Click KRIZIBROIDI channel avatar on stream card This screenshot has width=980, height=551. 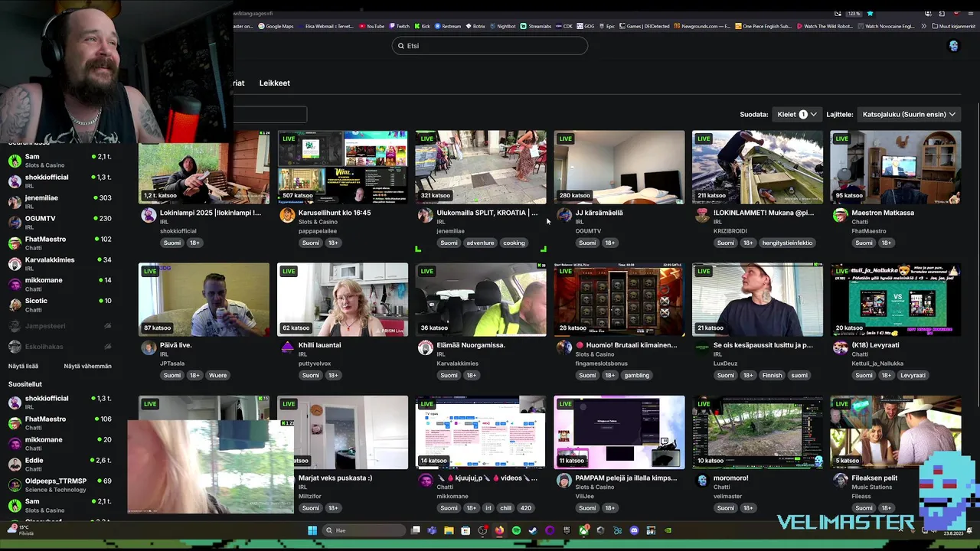pyautogui.click(x=702, y=215)
